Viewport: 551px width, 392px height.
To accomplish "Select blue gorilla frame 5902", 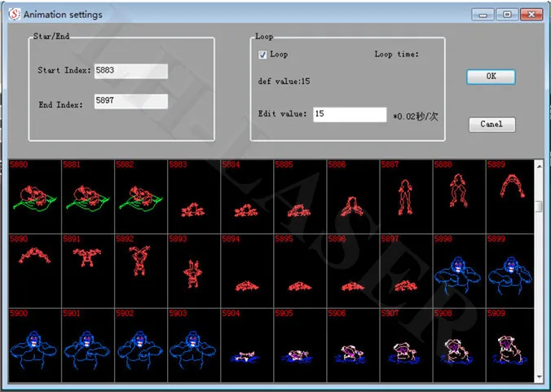I will (141, 346).
